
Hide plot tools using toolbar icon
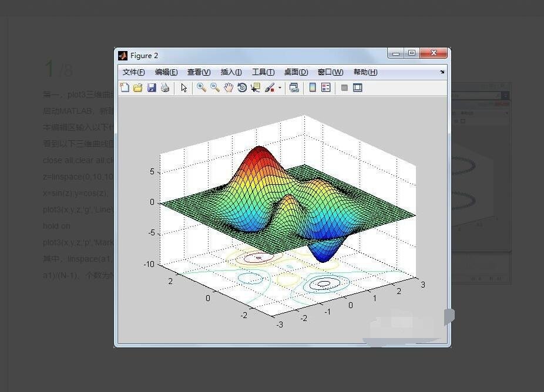tap(344, 87)
